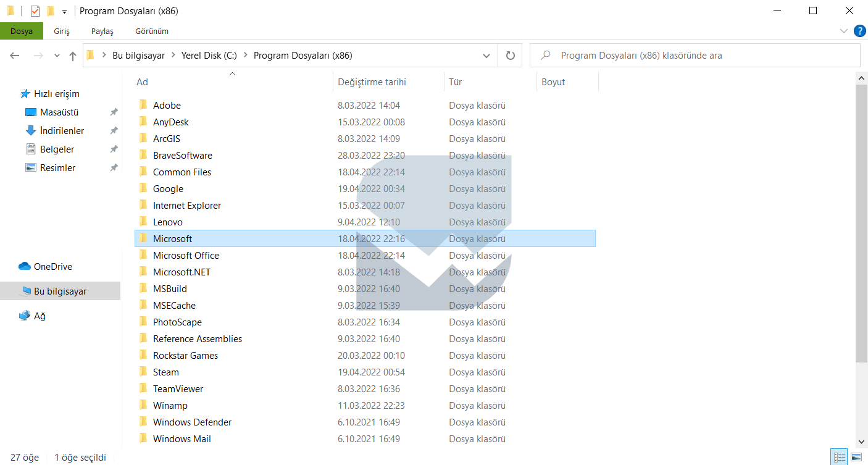Image resolution: width=868 pixels, height=465 pixels.
Task: Open the Help question mark icon
Action: click(859, 31)
